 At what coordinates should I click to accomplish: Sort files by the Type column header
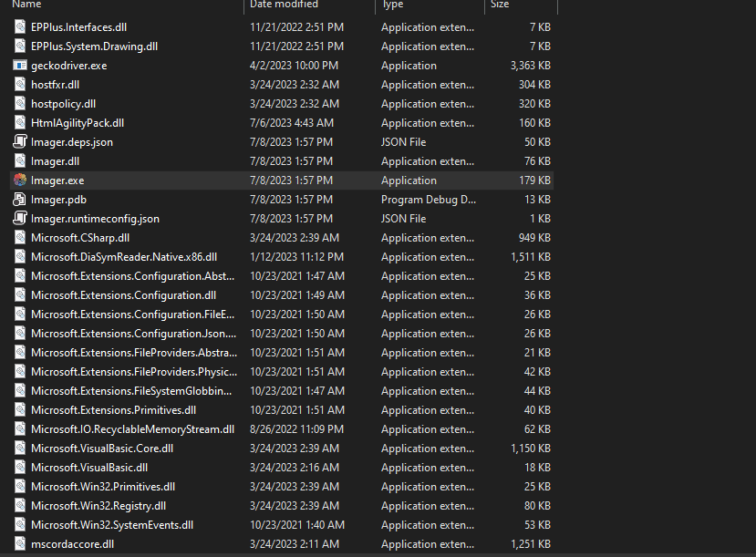point(393,5)
